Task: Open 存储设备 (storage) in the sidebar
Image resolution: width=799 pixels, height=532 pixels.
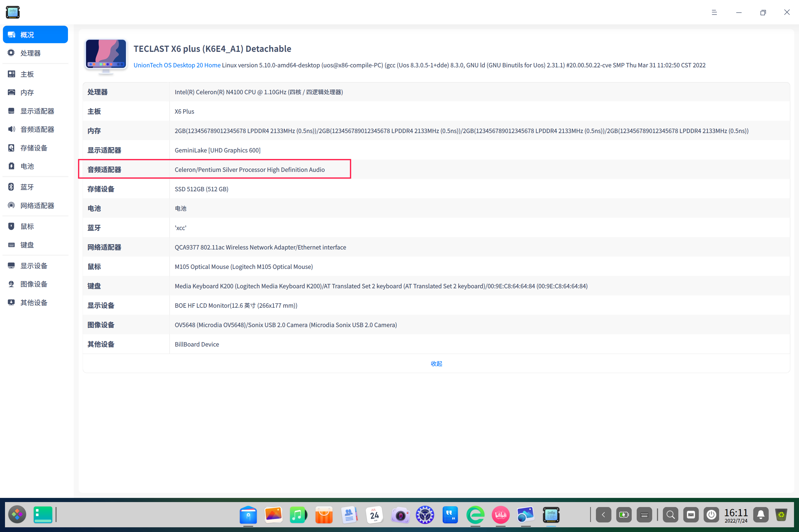Action: (x=34, y=148)
